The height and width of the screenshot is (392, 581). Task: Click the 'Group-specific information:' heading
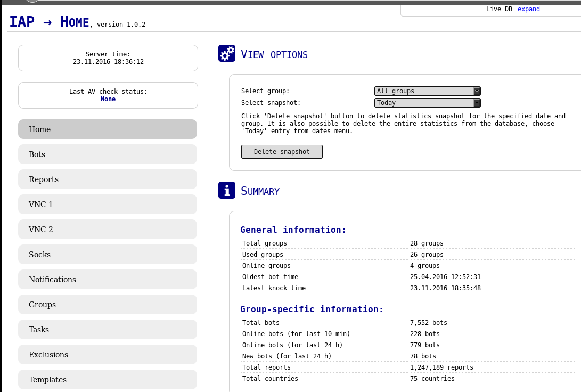pos(312,309)
